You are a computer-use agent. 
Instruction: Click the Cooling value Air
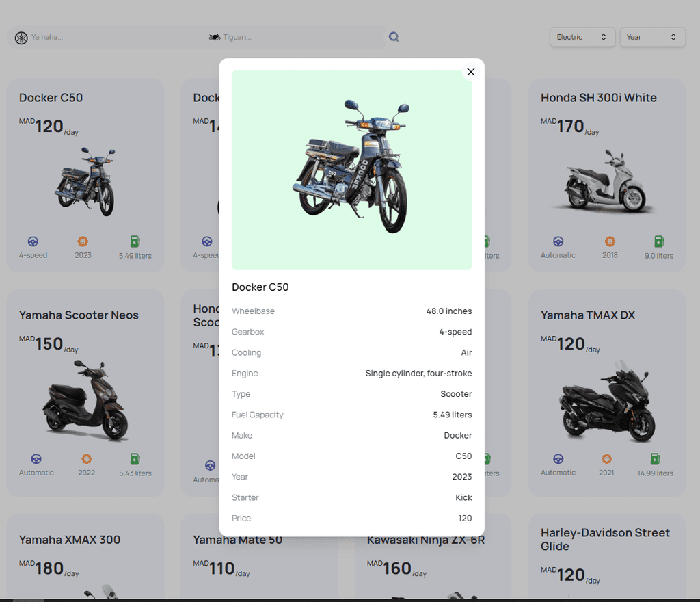[x=466, y=353]
